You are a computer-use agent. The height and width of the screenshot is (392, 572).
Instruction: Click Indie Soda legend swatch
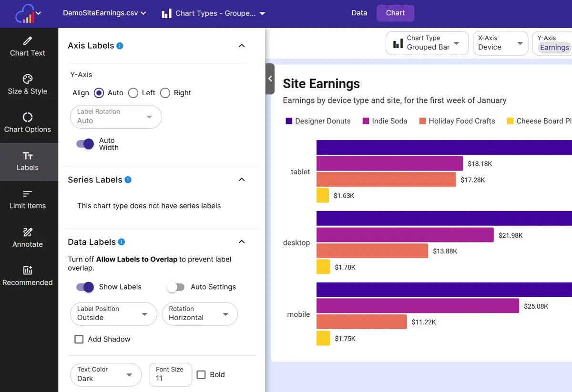tap(366, 121)
